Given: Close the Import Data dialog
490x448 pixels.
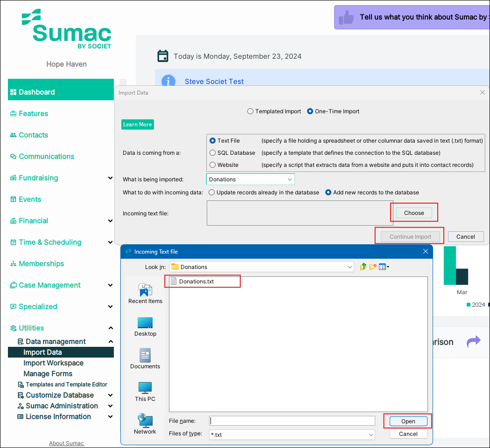Looking at the screenshot, I should (483, 92).
